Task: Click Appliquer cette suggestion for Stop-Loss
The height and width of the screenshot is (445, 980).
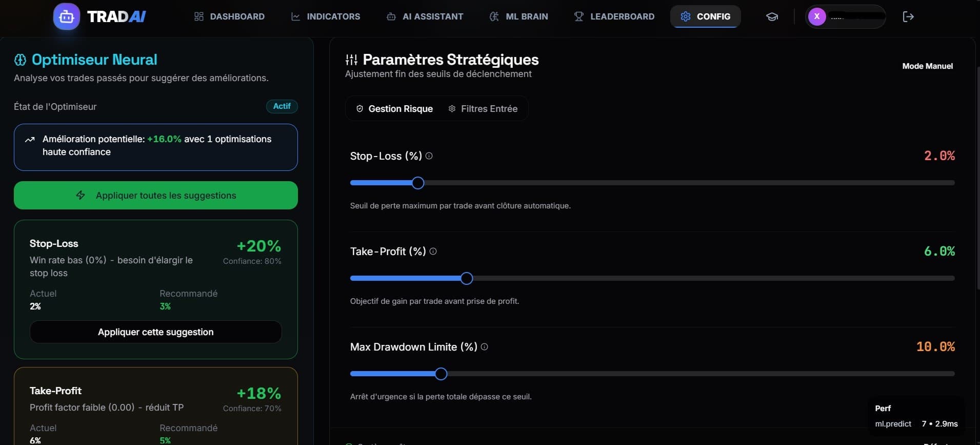Action: tap(155, 332)
